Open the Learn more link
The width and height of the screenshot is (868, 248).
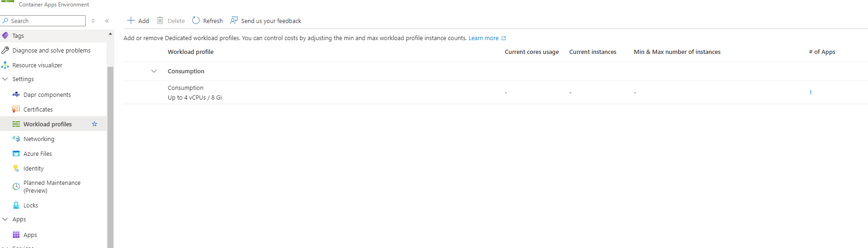point(484,38)
